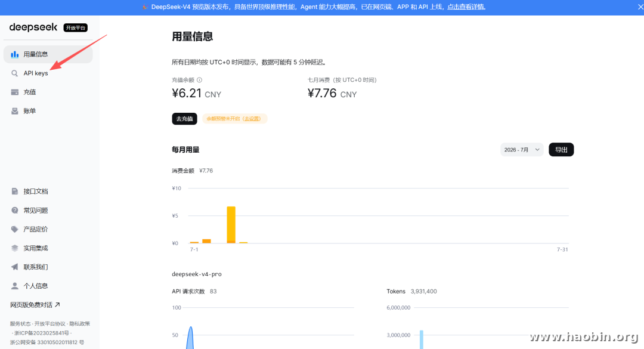Click the 导出 export button

561,150
